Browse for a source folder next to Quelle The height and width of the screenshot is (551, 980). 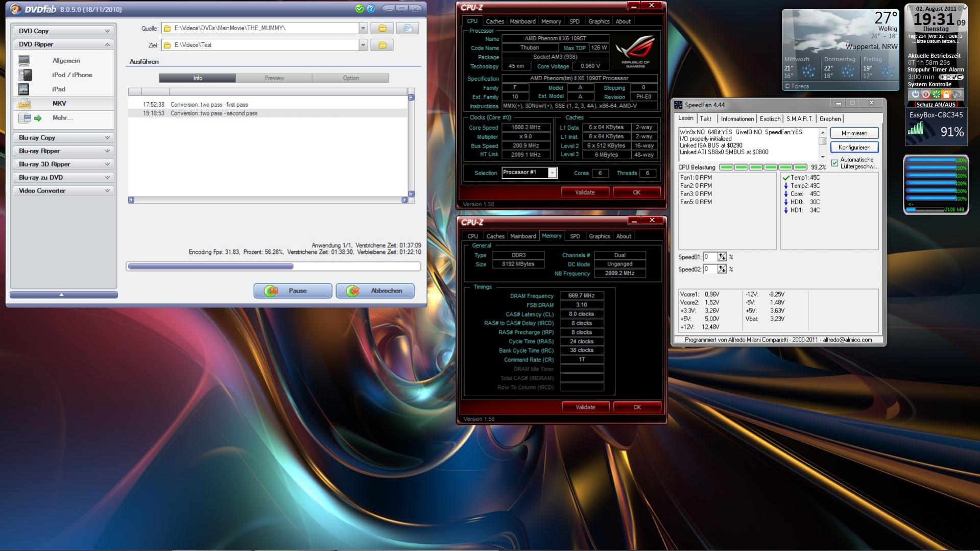(382, 28)
